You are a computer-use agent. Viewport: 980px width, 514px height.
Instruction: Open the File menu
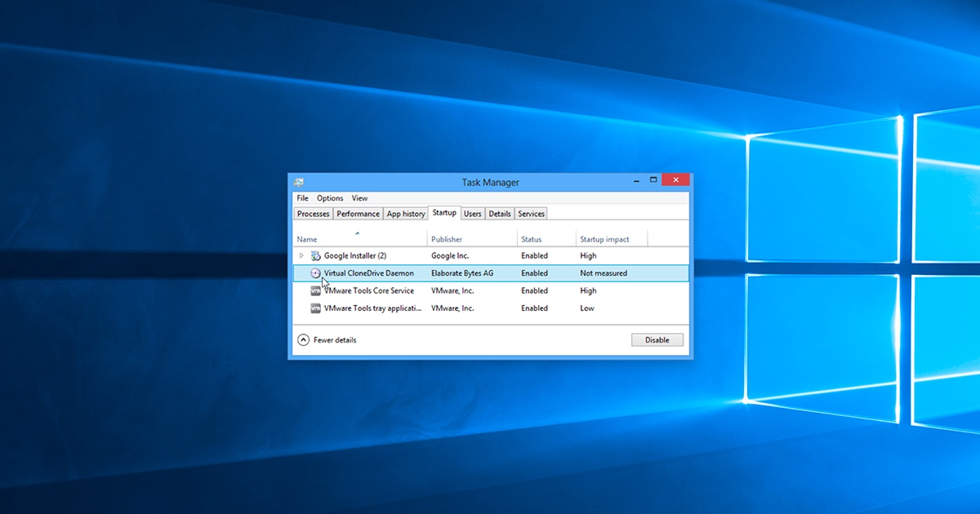pos(302,198)
